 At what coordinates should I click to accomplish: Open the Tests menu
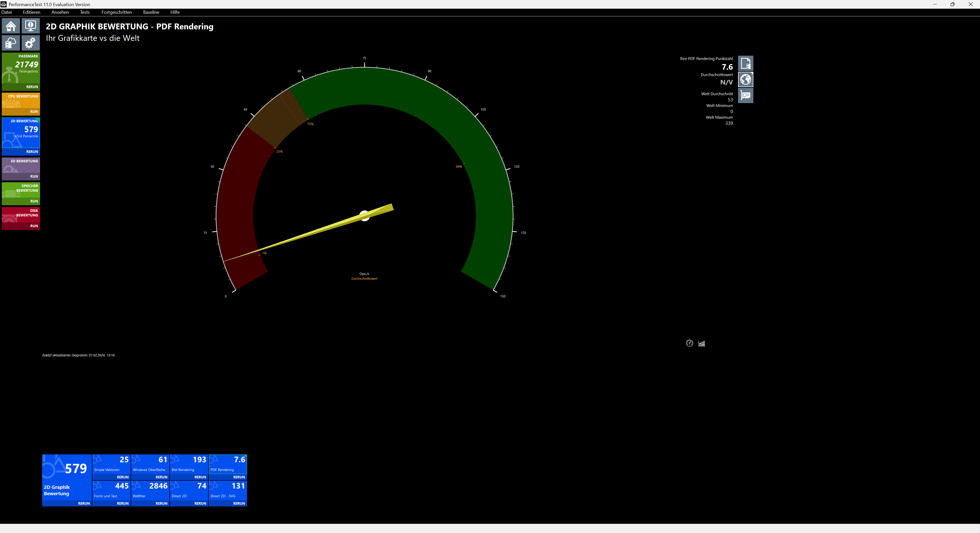point(84,12)
